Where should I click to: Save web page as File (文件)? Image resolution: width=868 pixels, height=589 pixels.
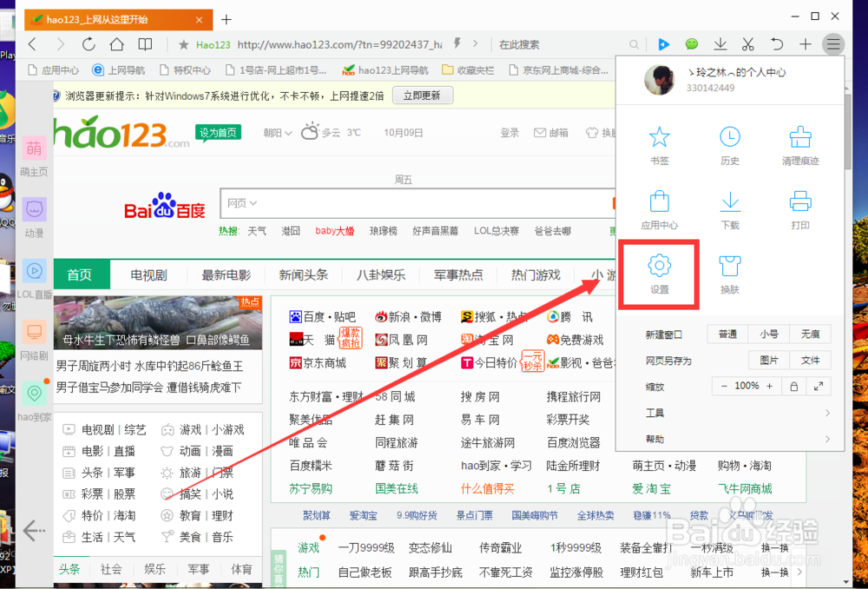tap(810, 361)
